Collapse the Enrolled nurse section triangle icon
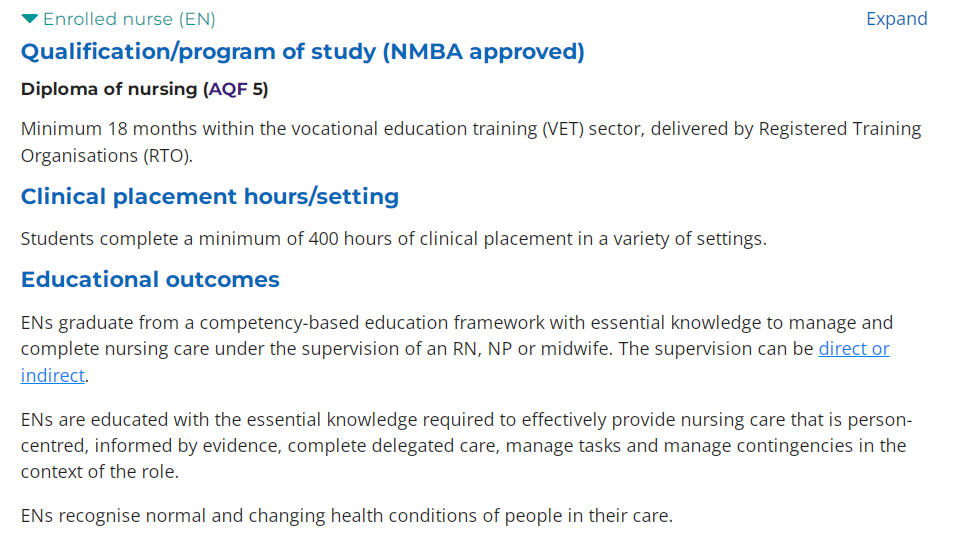The image size is (955, 541). (29, 19)
